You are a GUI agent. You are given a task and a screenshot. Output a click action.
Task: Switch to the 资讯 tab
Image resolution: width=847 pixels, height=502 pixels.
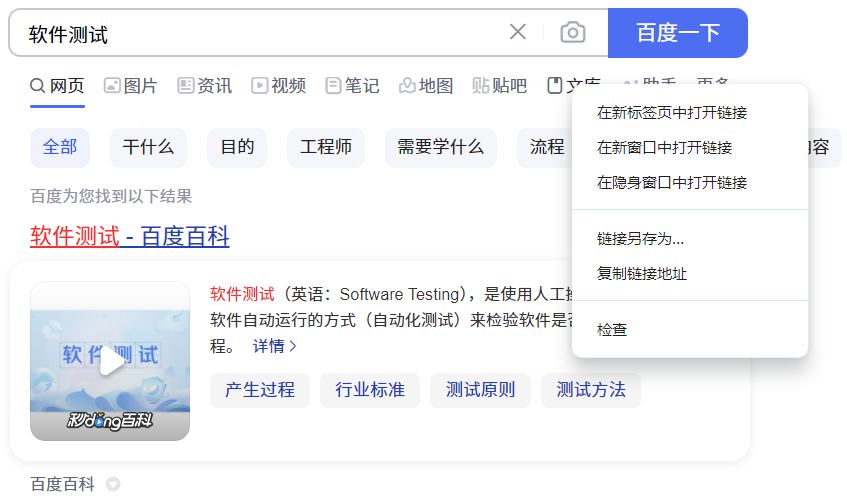205,85
